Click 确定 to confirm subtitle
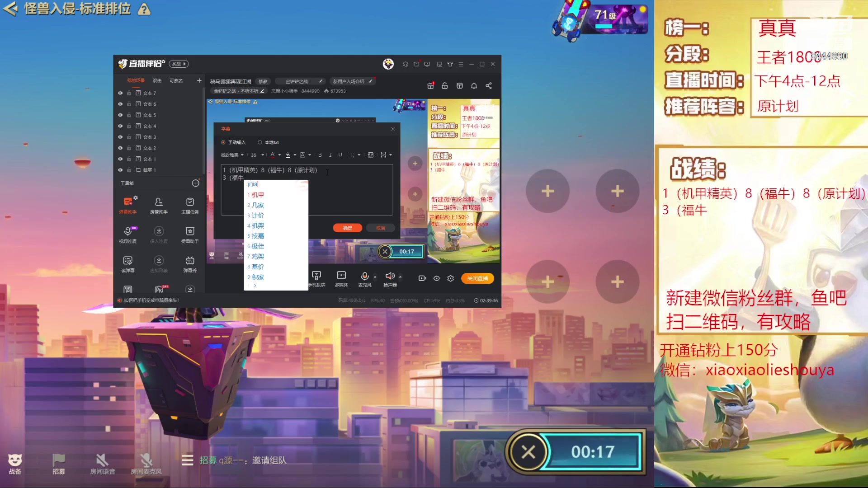 347,228
